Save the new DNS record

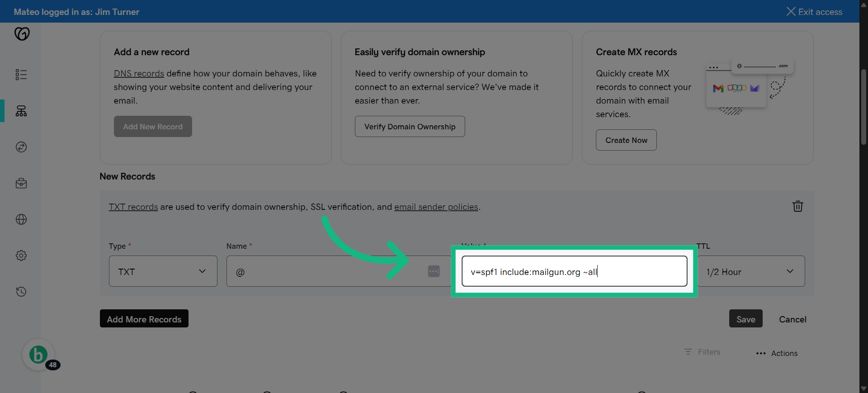point(745,319)
